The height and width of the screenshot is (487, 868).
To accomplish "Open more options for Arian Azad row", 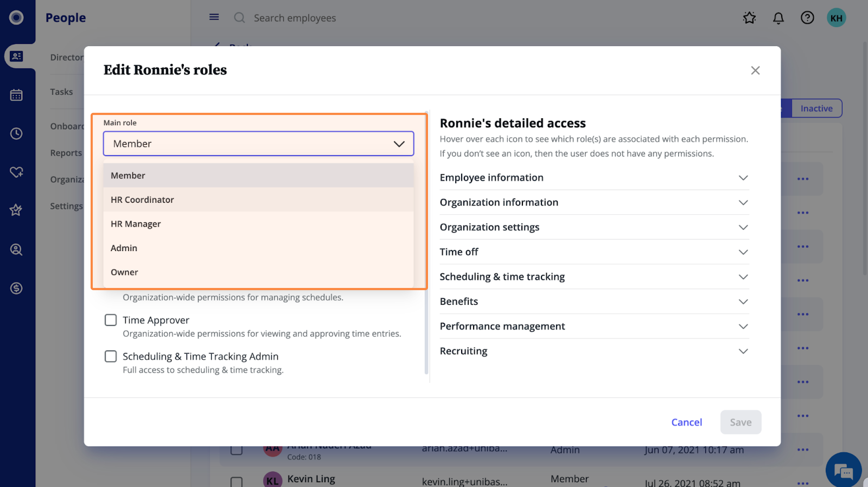I will (x=803, y=450).
